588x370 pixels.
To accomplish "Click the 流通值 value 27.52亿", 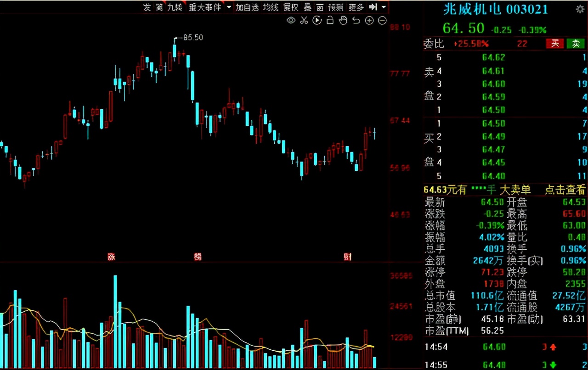I will (570, 296).
